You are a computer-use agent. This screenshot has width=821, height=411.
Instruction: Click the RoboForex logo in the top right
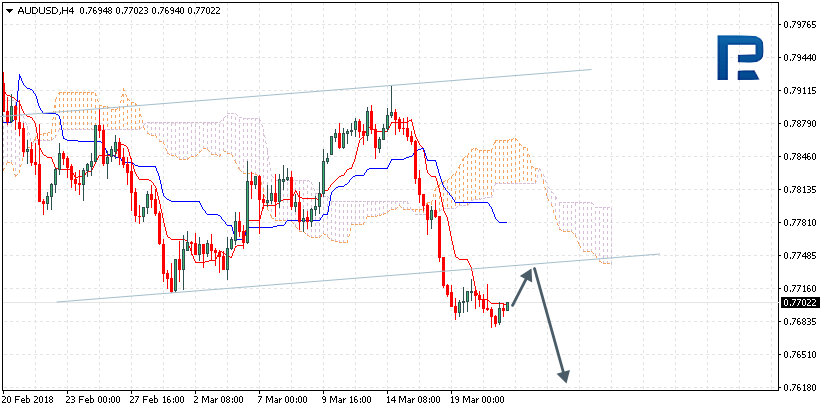(741, 58)
